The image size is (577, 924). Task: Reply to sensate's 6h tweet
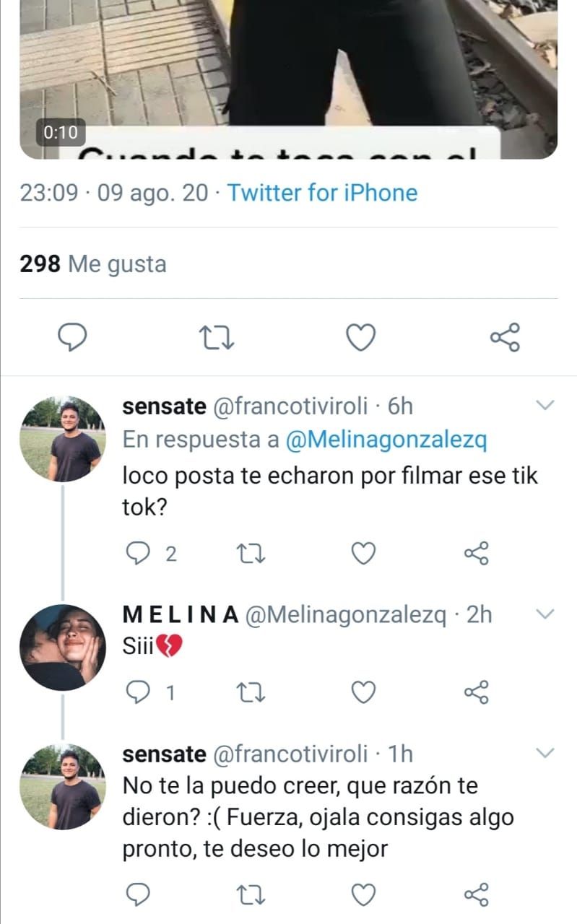[137, 554]
